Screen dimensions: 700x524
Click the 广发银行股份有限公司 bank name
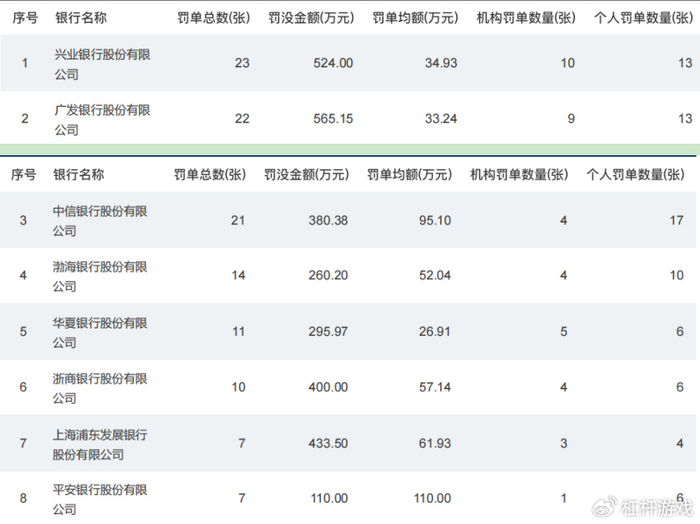pos(102,120)
